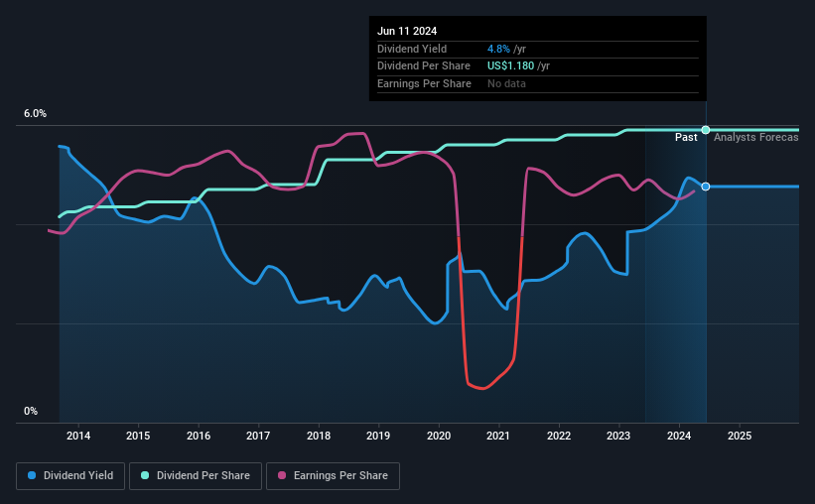
Task: Click the tooltip Dividend Yield row label
Action: coord(412,49)
